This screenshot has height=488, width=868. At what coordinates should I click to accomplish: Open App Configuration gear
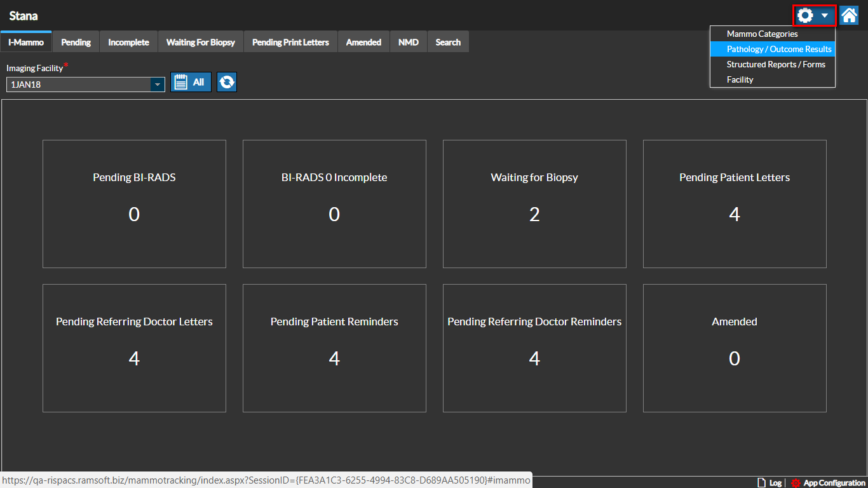point(795,483)
